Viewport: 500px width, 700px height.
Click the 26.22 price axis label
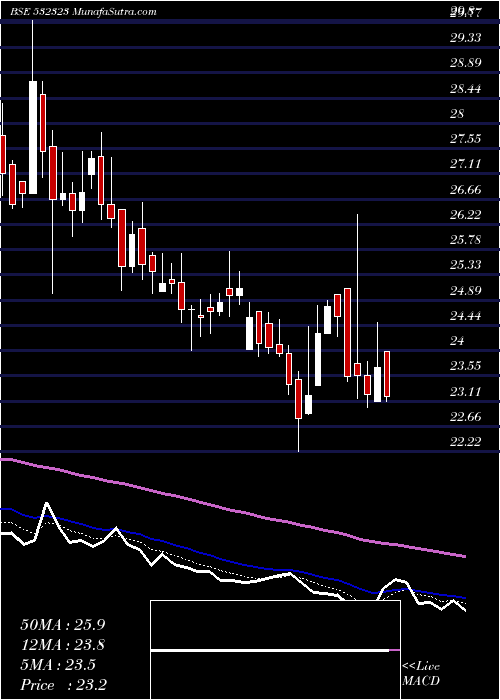pos(466,215)
